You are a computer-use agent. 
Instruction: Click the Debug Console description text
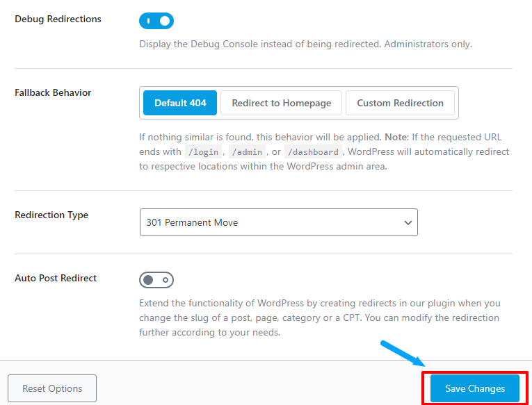coord(305,44)
